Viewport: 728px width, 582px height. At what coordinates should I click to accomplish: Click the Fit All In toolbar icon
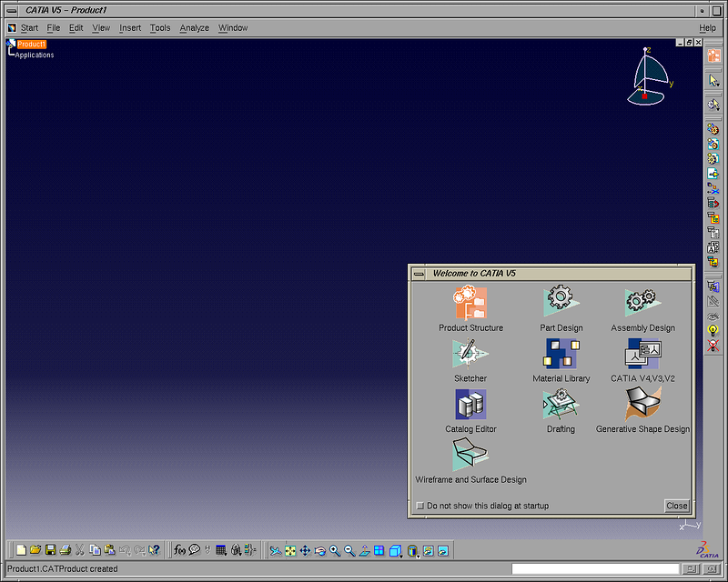click(290, 550)
